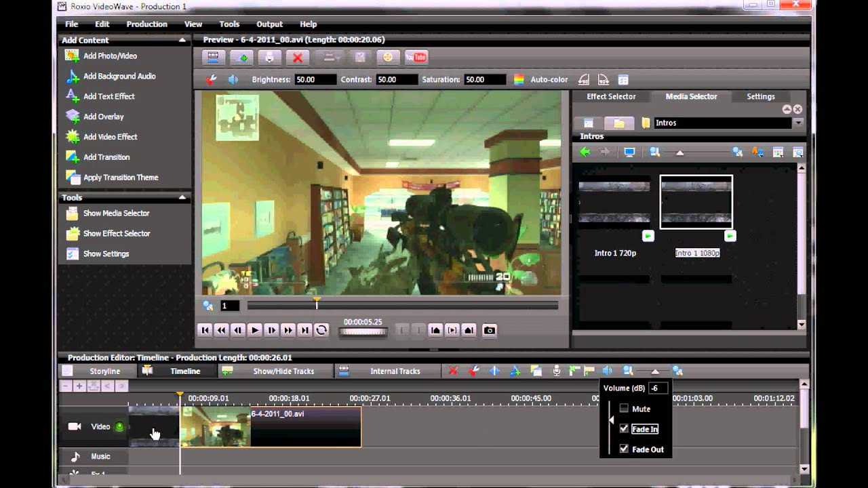Click the preview seek bar marker
This screenshot has height=488, width=868.
click(x=317, y=302)
